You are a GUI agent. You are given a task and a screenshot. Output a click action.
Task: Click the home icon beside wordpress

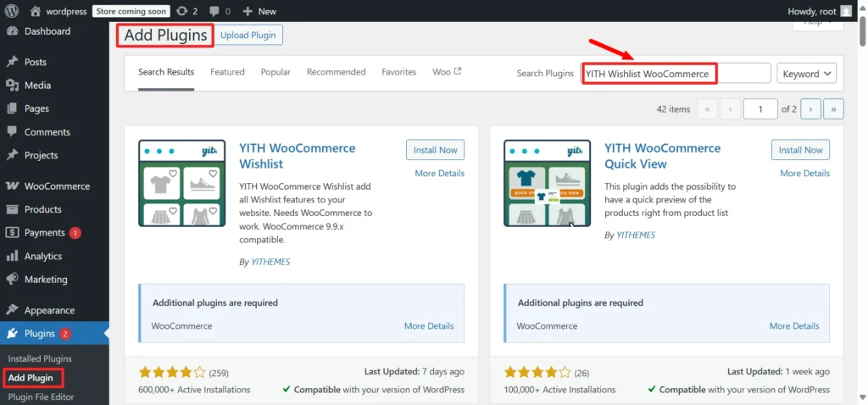coord(36,11)
